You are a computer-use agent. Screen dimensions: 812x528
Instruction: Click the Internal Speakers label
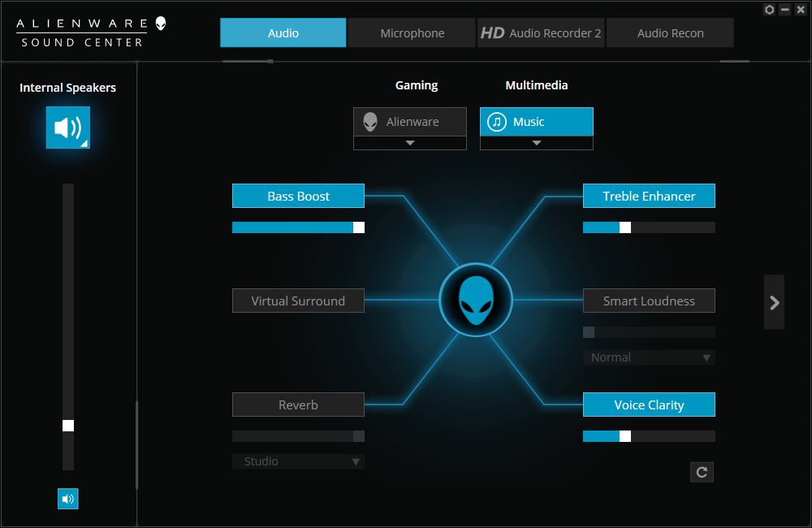coord(68,88)
